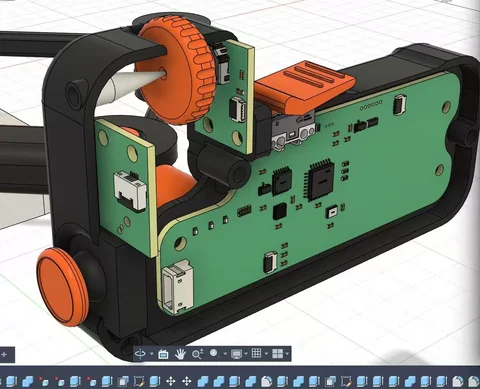Viewport: 480px width, 389px height.
Task: Expand the Display Settings dropdown arrow
Action: [x=246, y=354]
